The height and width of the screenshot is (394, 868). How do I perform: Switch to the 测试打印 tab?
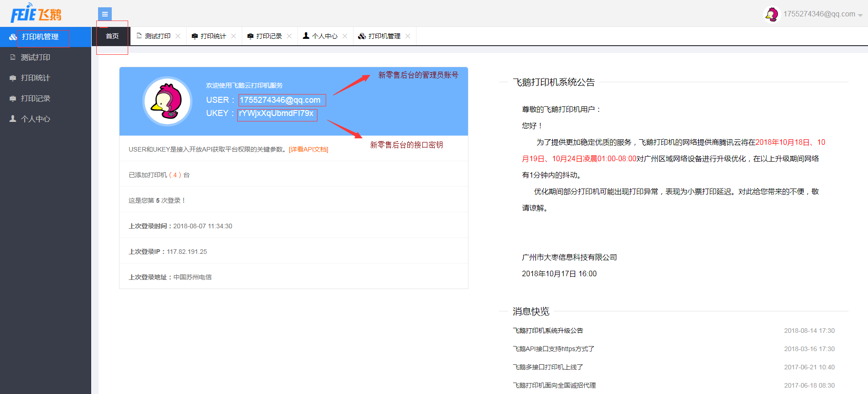coord(157,36)
